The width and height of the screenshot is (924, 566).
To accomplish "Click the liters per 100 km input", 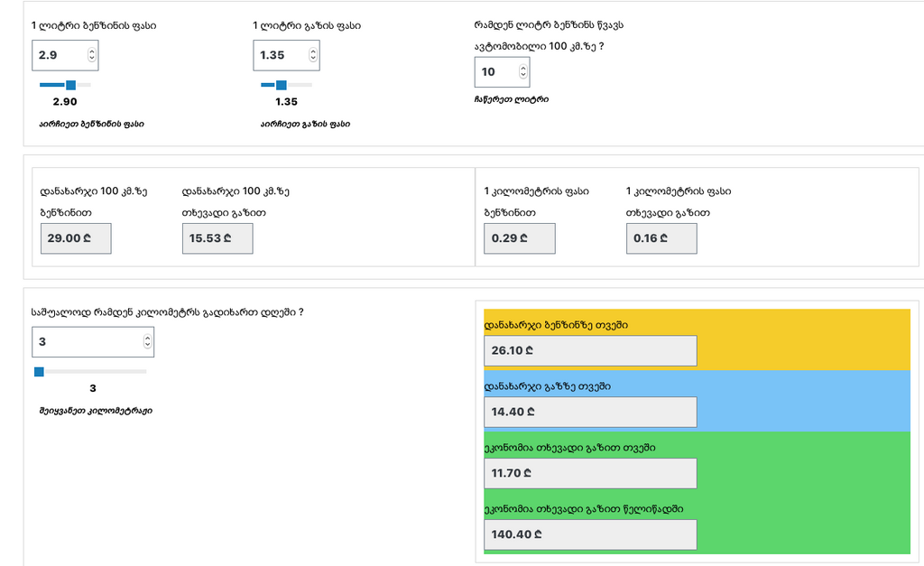I will (x=494, y=72).
